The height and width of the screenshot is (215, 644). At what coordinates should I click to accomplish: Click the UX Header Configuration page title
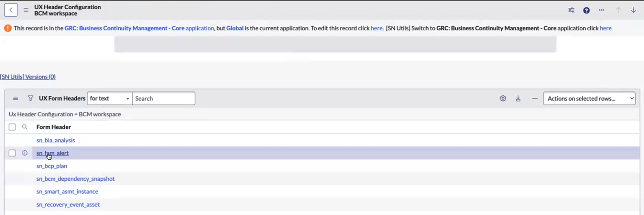click(68, 7)
